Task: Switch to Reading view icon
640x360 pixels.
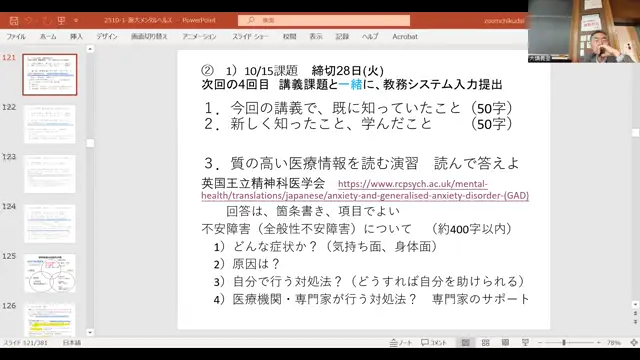Action: pyautogui.click(x=505, y=343)
